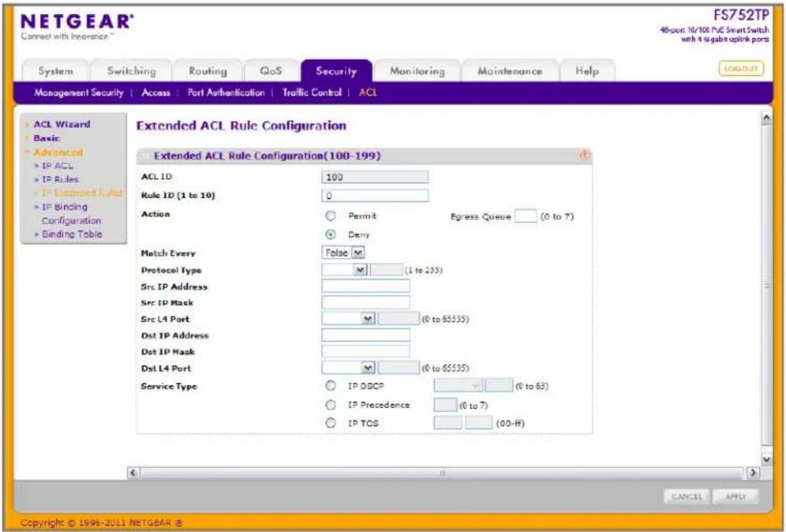Click the horizontal scrollbar left arrow
The image size is (786, 532).
coord(133,472)
